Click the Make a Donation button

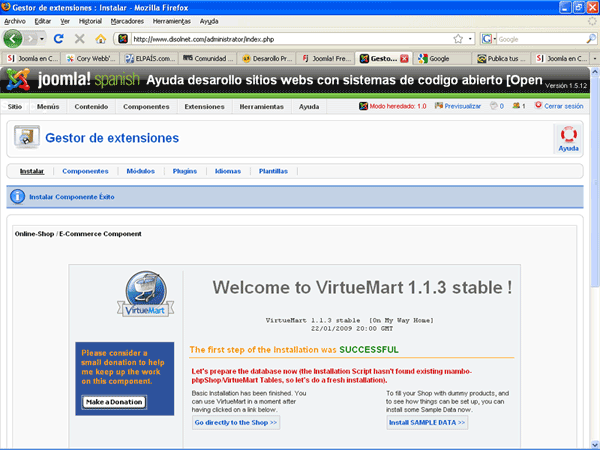click(114, 402)
